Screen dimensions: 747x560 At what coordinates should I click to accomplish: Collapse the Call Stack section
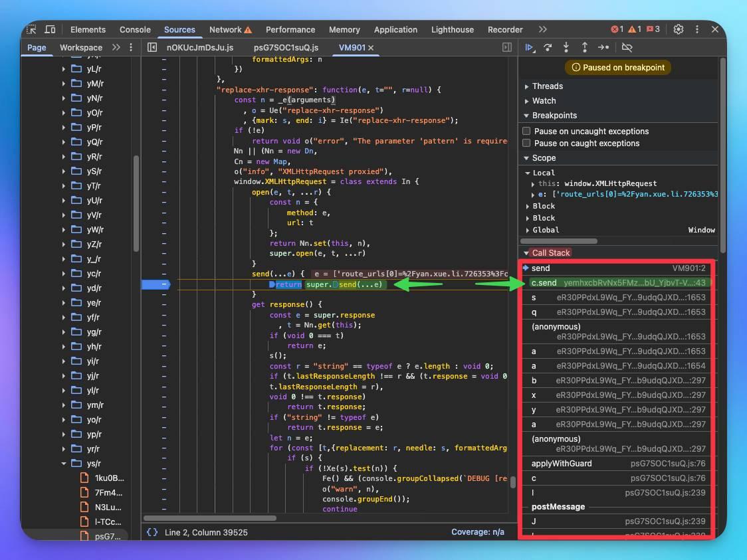click(526, 253)
